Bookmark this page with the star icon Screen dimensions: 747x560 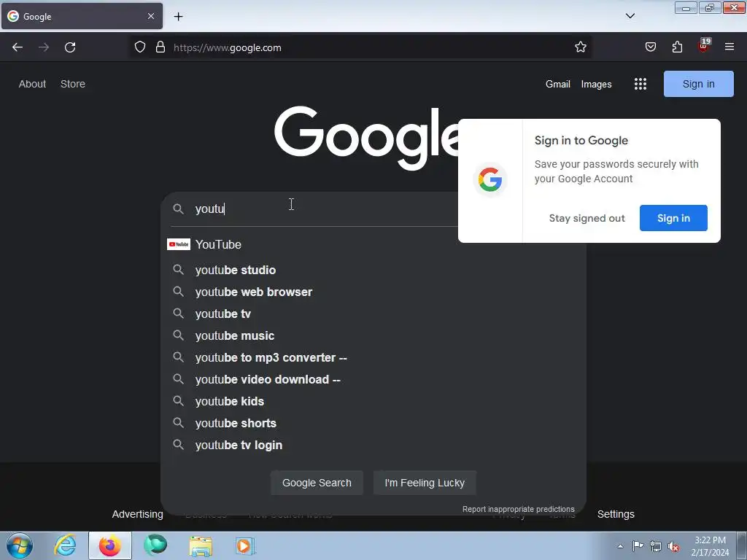[580, 47]
